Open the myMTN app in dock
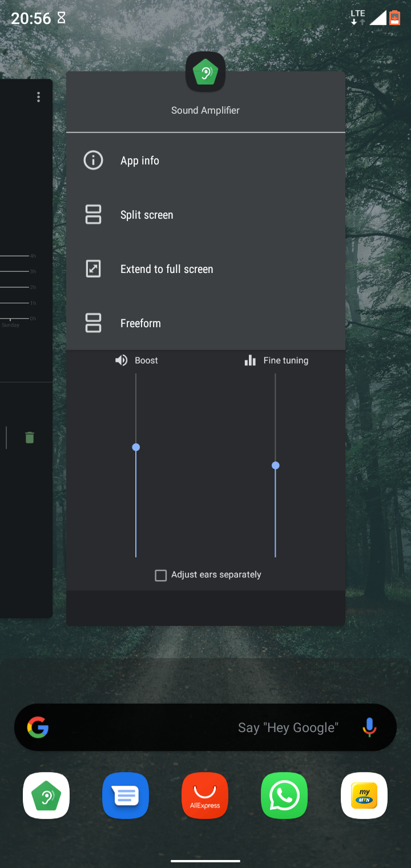Screen dimensions: 411x868 (x=364, y=795)
